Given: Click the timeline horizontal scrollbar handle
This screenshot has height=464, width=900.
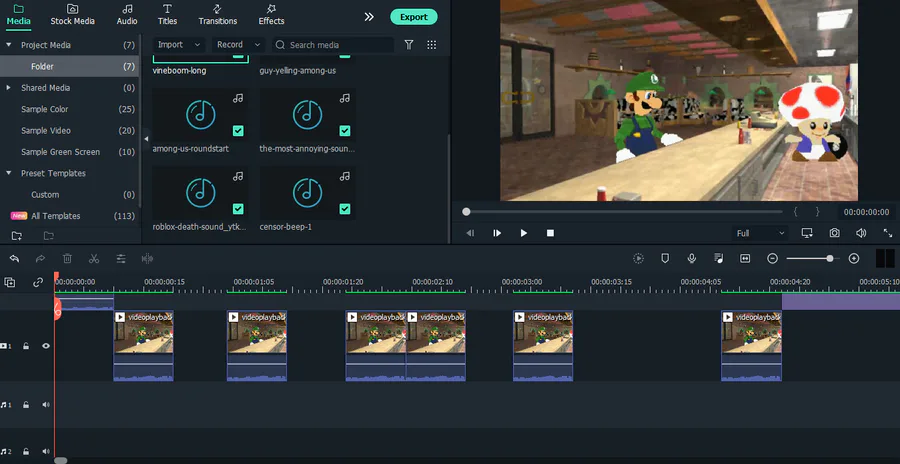Looking at the screenshot, I should [60, 461].
